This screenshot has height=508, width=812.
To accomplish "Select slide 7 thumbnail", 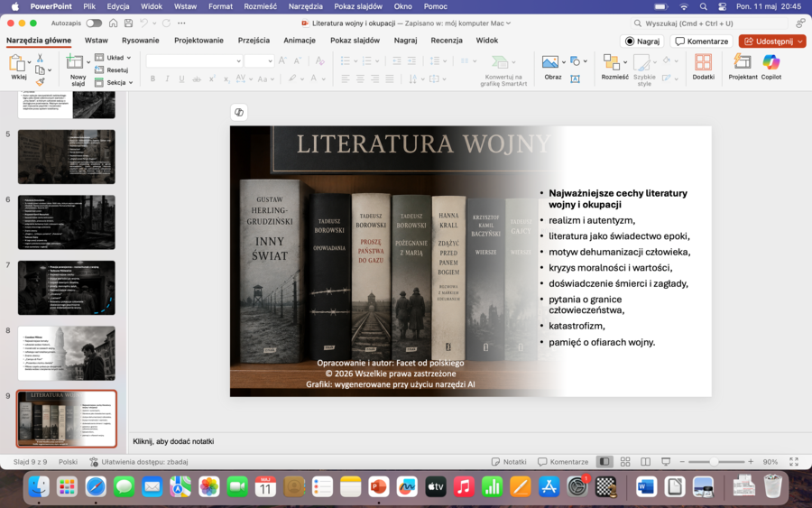I will (x=66, y=288).
